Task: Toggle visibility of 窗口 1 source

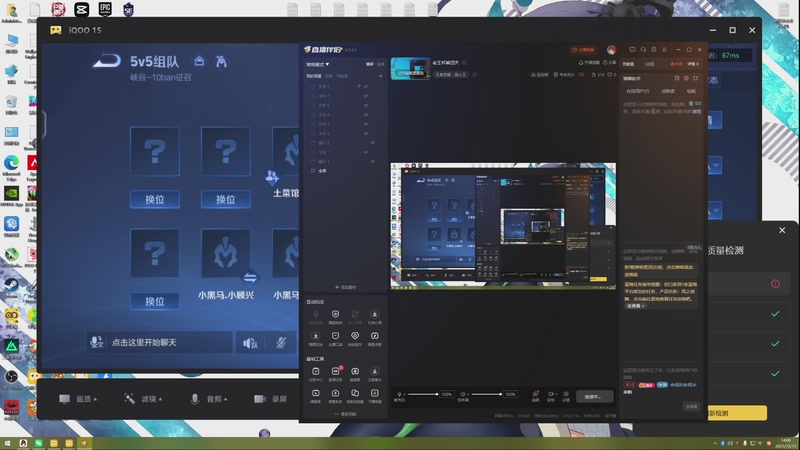Action: tap(372, 161)
